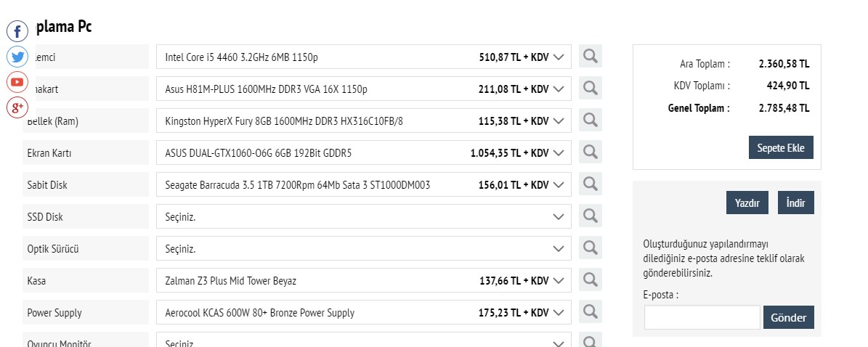The width and height of the screenshot is (868, 347).
Task: Select the Ekran Kartı category label
Action: (x=86, y=152)
